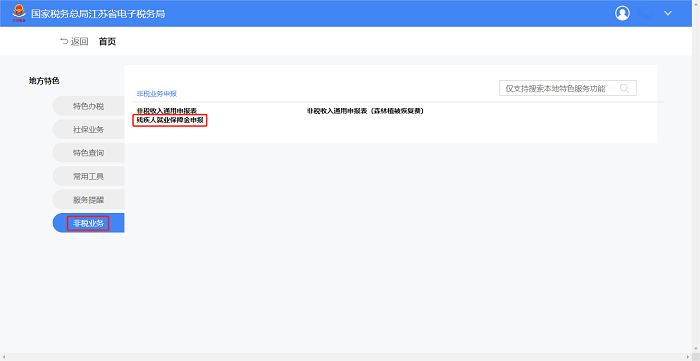Select the highlighted 非税业务 tab
Viewport: 700px width, 361px height.
(88, 223)
